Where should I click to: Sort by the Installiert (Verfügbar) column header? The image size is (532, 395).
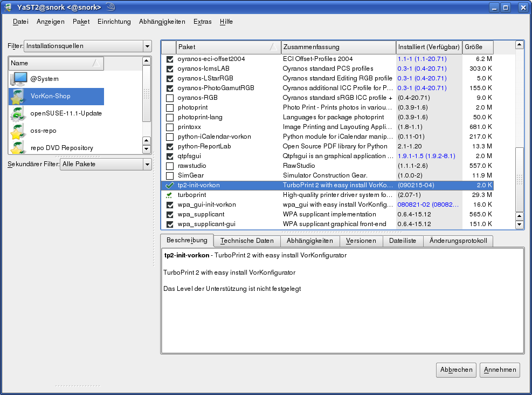[x=429, y=47]
